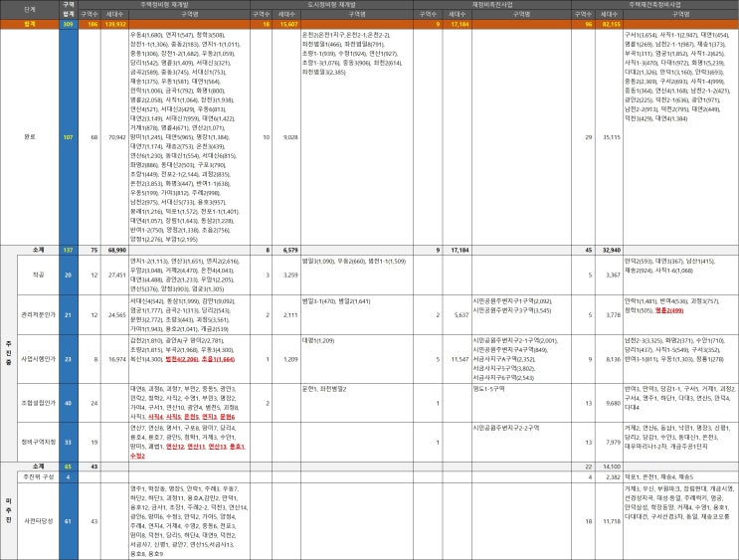Select the red 수정2 entry
Image resolution: width=739 pixels, height=560 pixels.
click(x=137, y=457)
